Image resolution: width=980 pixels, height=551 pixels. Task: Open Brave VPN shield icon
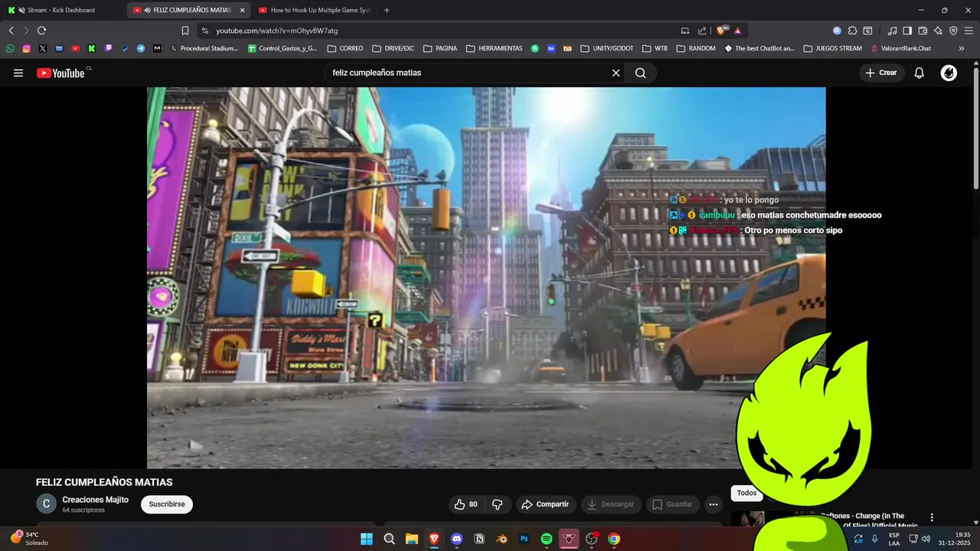[953, 31]
